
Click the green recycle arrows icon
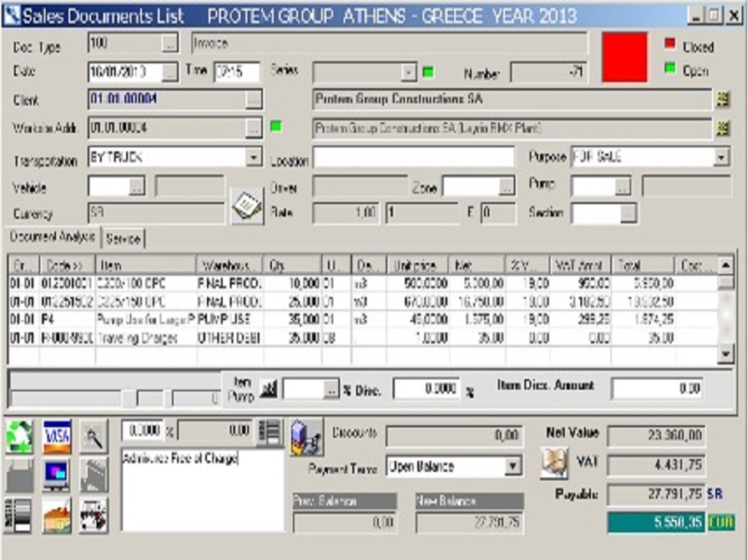tap(19, 436)
